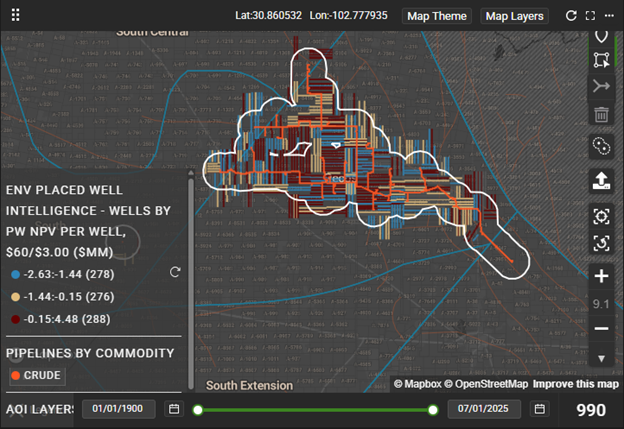The width and height of the screenshot is (624, 429).
Task: Open the Map Layers dropdown
Action: [x=514, y=16]
